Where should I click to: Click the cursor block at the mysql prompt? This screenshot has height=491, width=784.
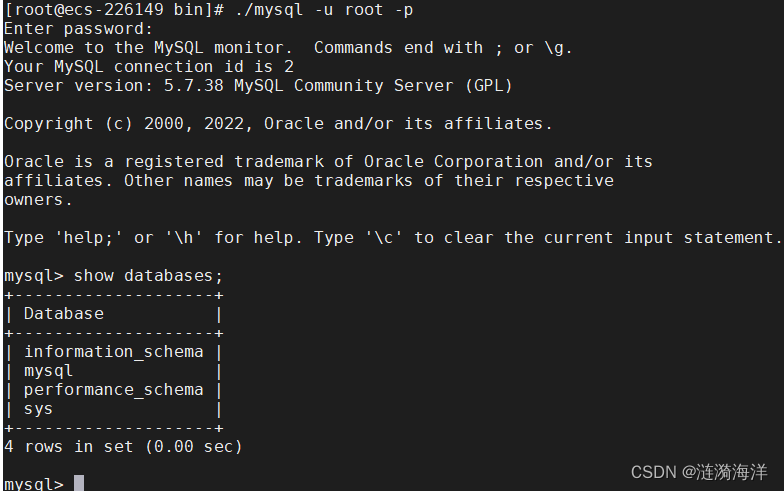coord(79,484)
